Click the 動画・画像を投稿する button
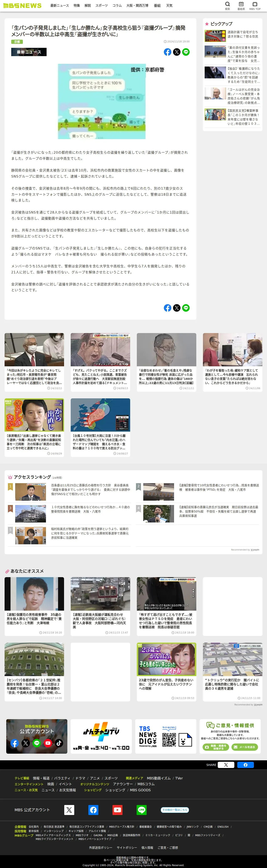The height and width of the screenshot is (868, 267). (216, 747)
